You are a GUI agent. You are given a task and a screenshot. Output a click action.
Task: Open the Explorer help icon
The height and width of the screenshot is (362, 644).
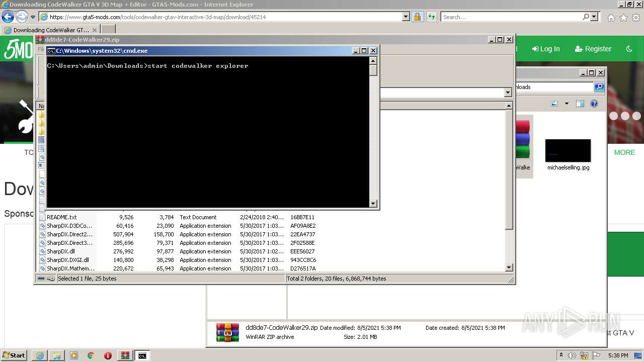click(x=594, y=104)
